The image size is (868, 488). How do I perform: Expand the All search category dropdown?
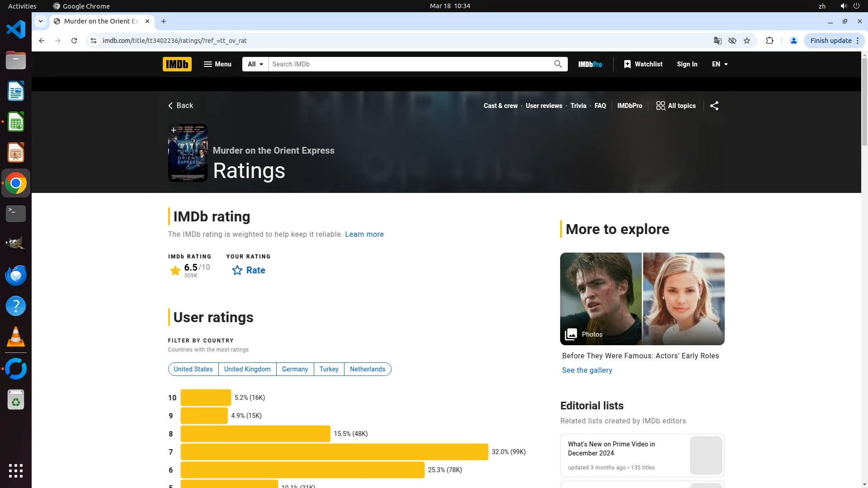(x=255, y=64)
